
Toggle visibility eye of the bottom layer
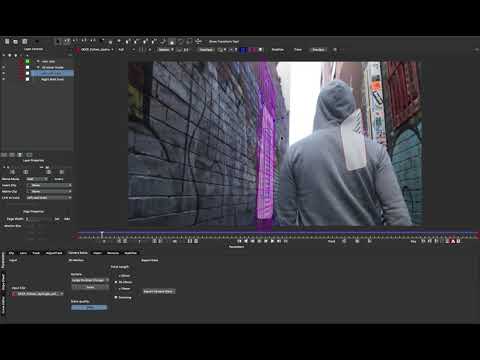click(x=4, y=79)
